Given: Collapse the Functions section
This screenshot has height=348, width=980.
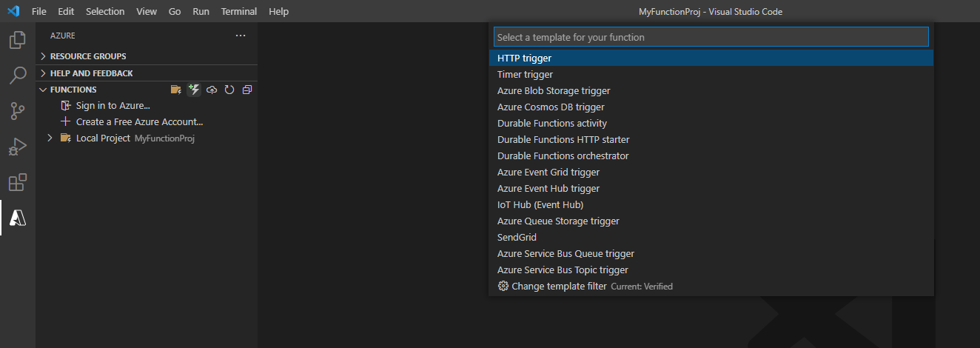Looking at the screenshot, I should [x=43, y=90].
